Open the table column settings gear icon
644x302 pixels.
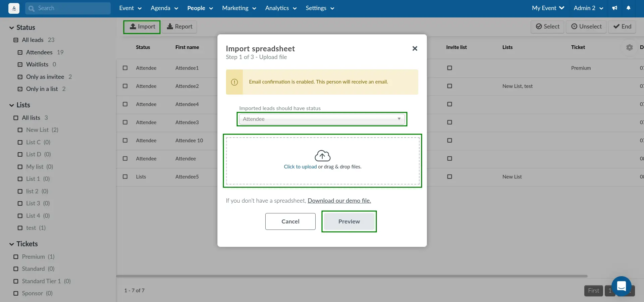pos(630,47)
